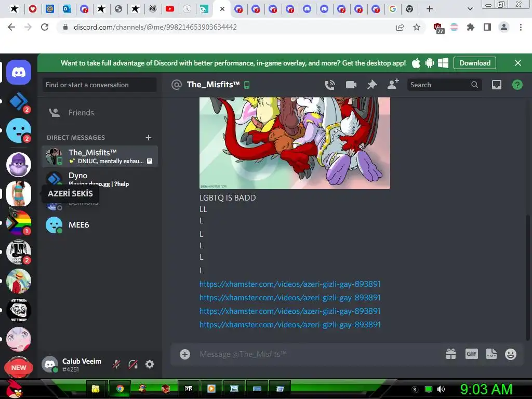Open Chrome profile icon
Screen dimensions: 532x399
tap(504, 27)
